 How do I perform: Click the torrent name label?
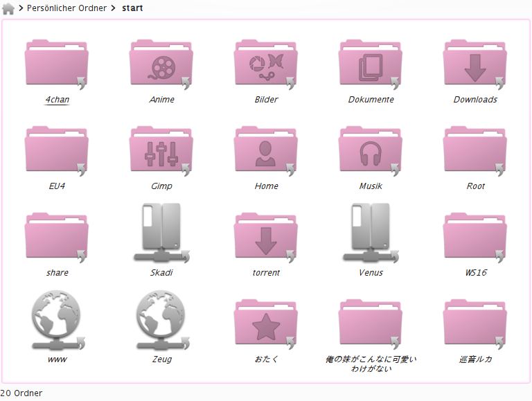click(266, 272)
